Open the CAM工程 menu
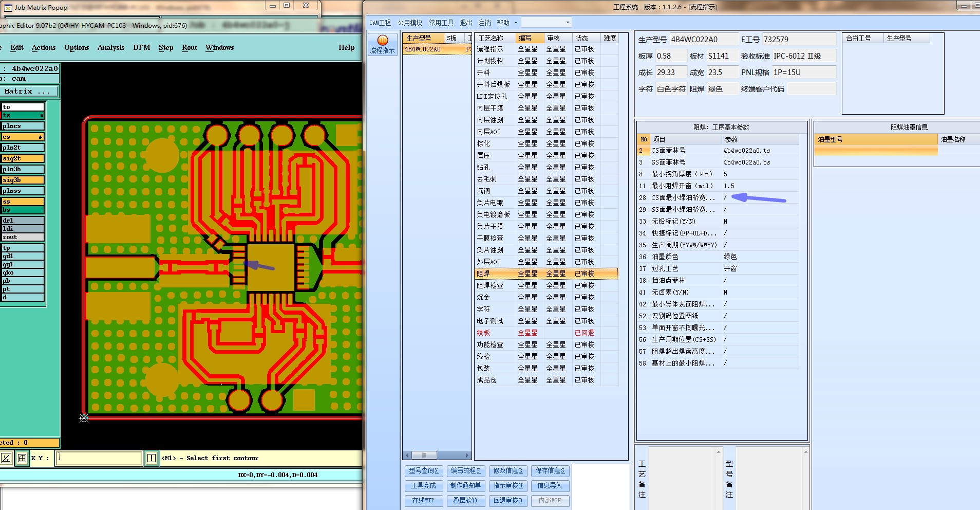This screenshot has width=980, height=510. click(380, 23)
